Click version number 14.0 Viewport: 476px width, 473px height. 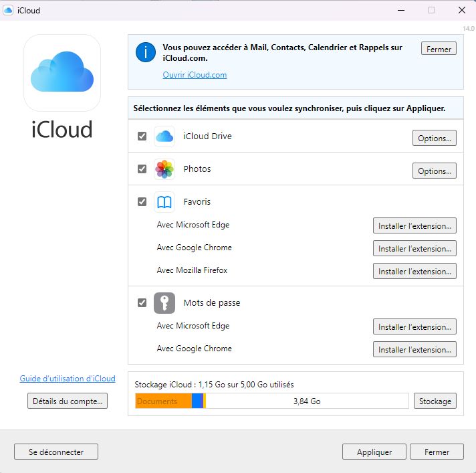point(469,28)
